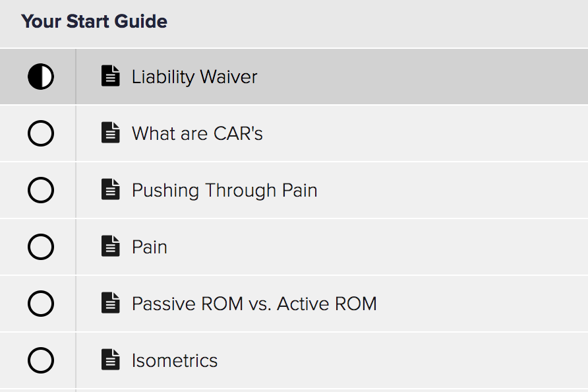Mark What are CAR's circle as complete
The height and width of the screenshot is (392, 588).
(x=41, y=133)
